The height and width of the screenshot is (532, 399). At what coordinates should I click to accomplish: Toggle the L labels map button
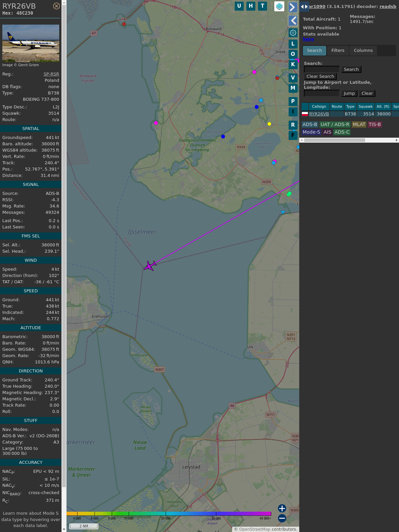[293, 44]
